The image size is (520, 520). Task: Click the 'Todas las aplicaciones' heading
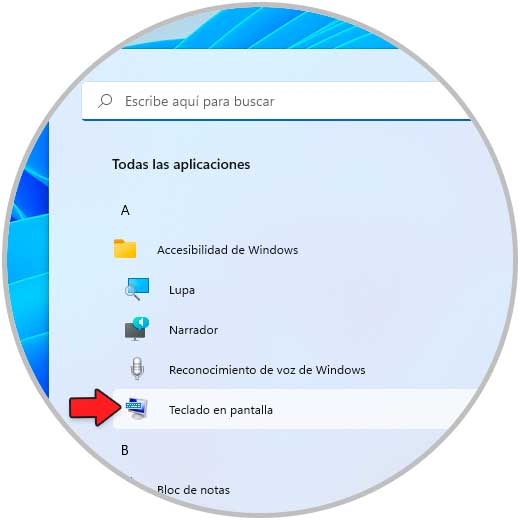181,164
